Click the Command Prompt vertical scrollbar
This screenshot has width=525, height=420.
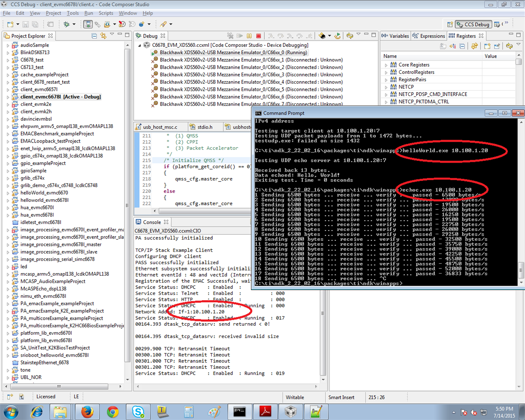click(521, 201)
